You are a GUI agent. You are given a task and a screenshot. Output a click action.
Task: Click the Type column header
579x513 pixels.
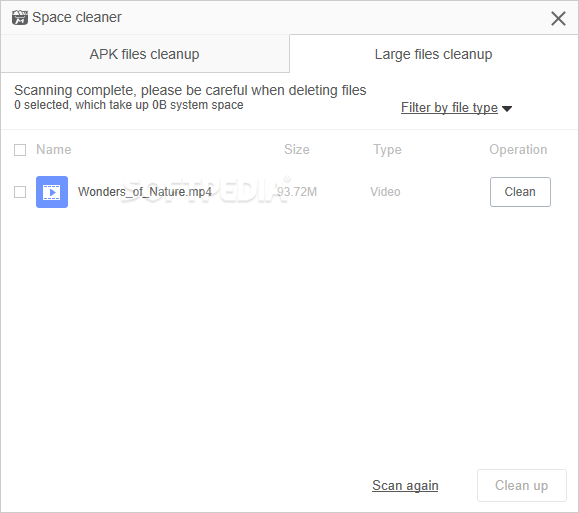(387, 150)
